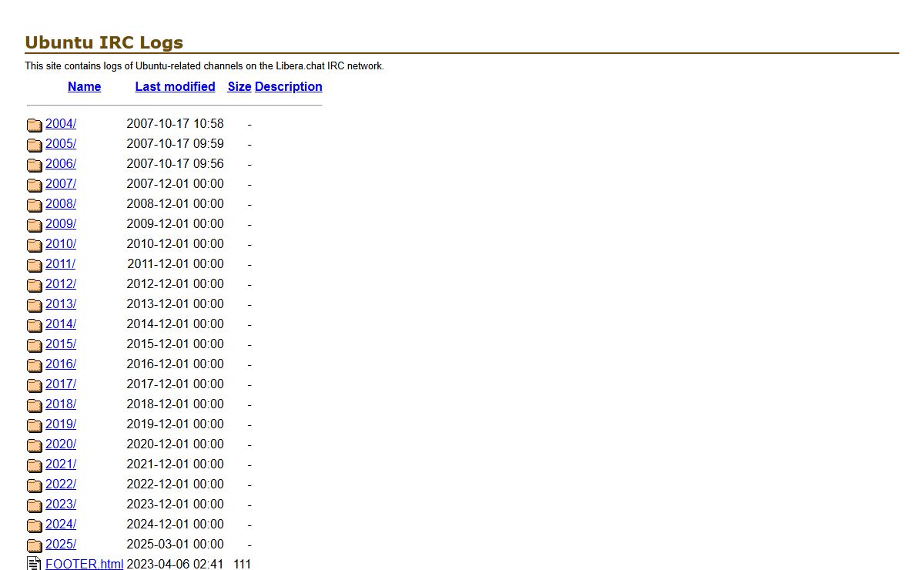The width and height of the screenshot is (924, 570).
Task: Click the date "2007-10-17 09:56"
Action: (x=176, y=164)
